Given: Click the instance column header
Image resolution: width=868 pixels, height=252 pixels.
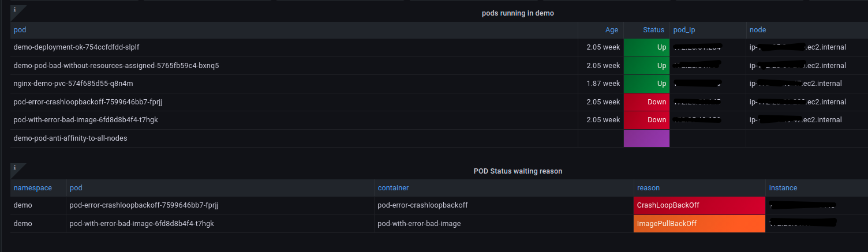Looking at the screenshot, I should tap(783, 188).
